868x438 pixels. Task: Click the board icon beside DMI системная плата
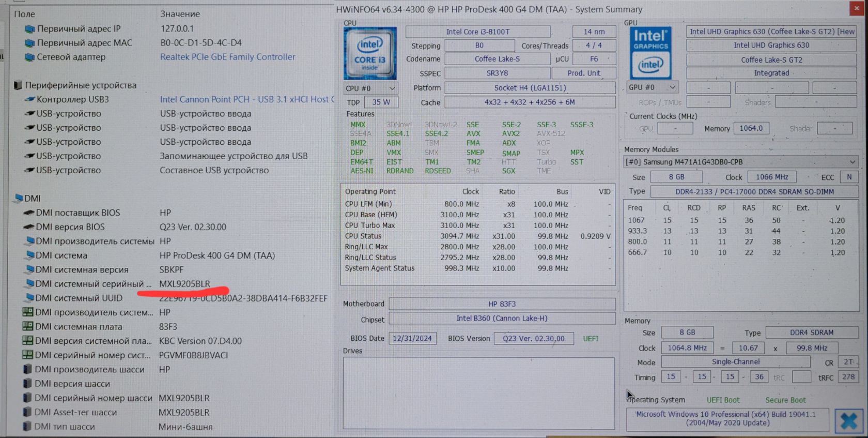click(x=28, y=326)
